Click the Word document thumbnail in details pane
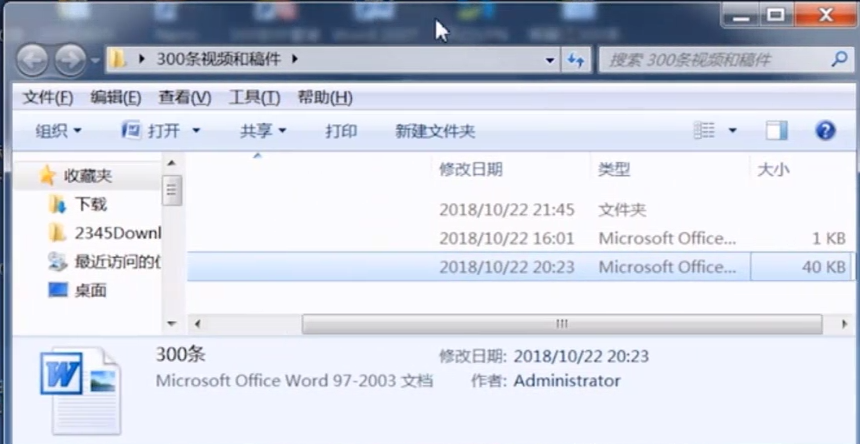This screenshot has width=860, height=444. (80, 390)
